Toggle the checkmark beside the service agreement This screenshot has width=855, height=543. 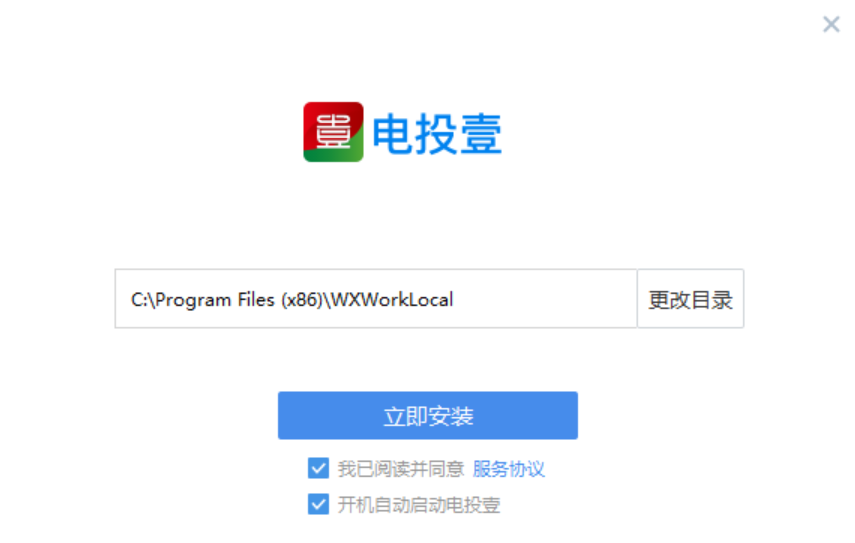coord(318,469)
